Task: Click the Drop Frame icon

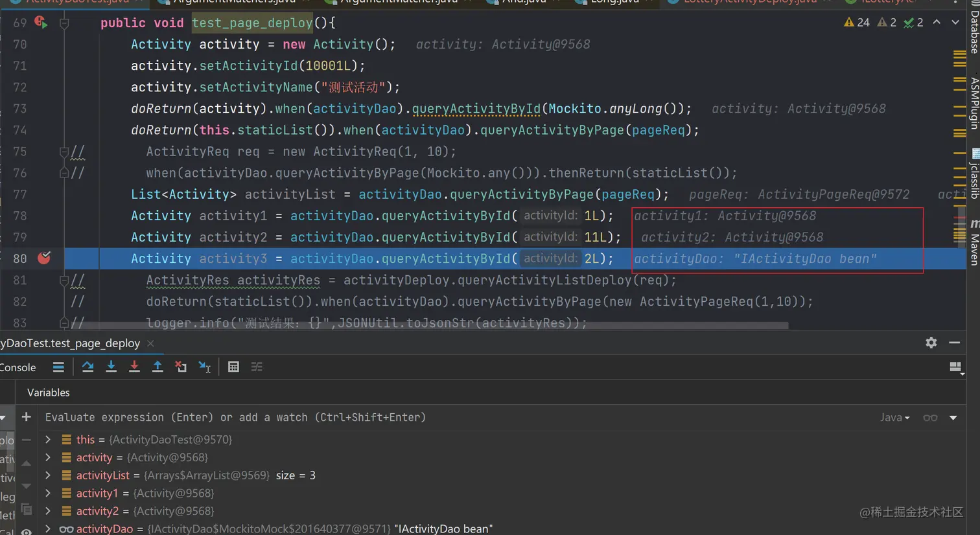Action: coord(181,367)
